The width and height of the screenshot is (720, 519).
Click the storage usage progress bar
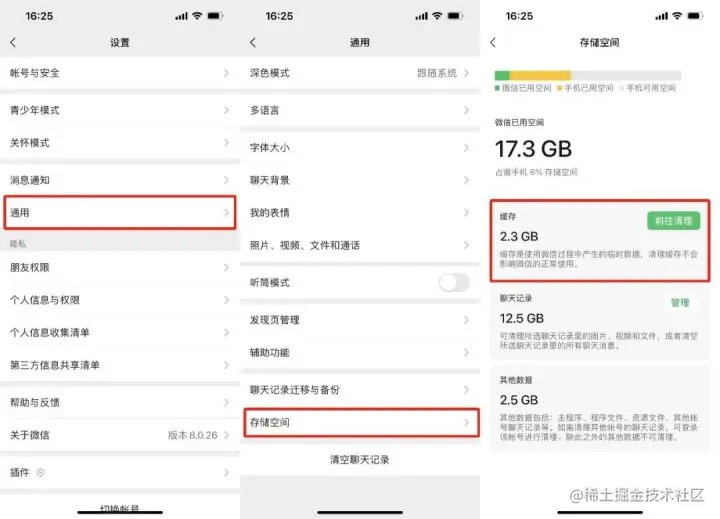(x=588, y=75)
